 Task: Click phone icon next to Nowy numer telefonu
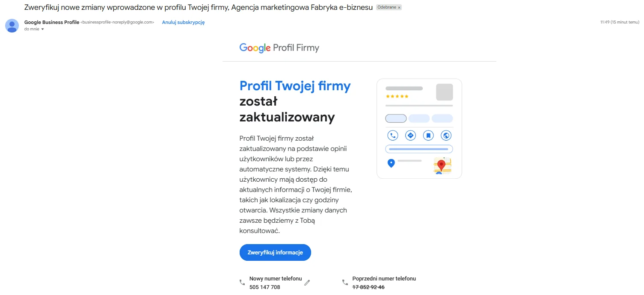point(242,283)
